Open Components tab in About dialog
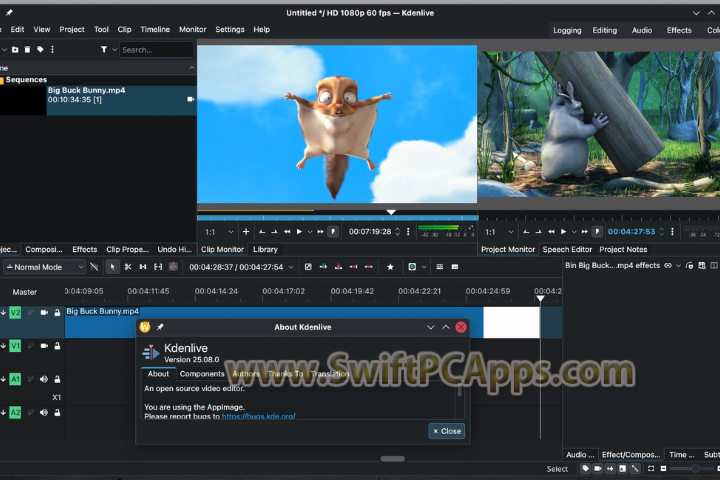The height and width of the screenshot is (480, 720). 202,374
